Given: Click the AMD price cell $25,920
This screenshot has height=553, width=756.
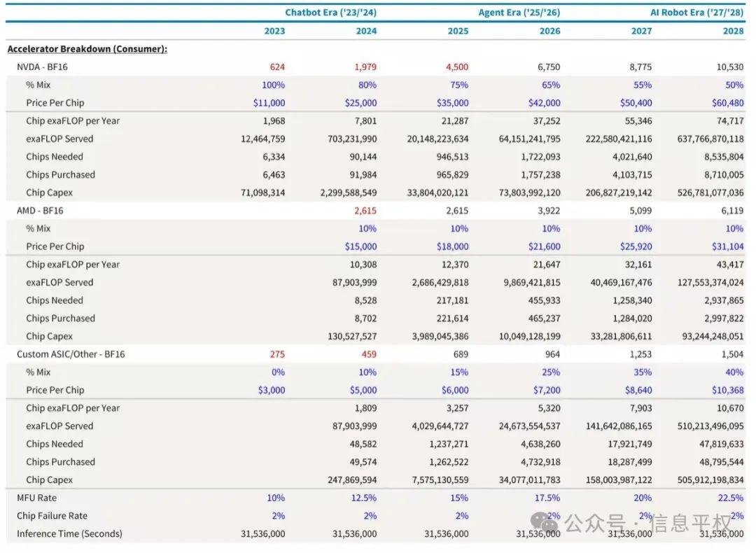Looking at the screenshot, I should click(x=636, y=246).
